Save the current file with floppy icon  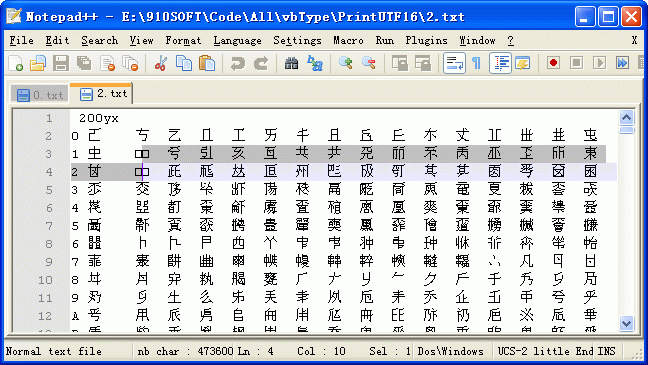pos(61,63)
